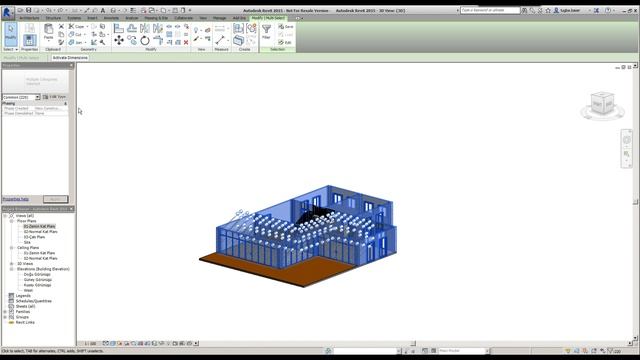Collapse the Views (all) tree node
This screenshot has width=640, height=360.
tap(5, 216)
